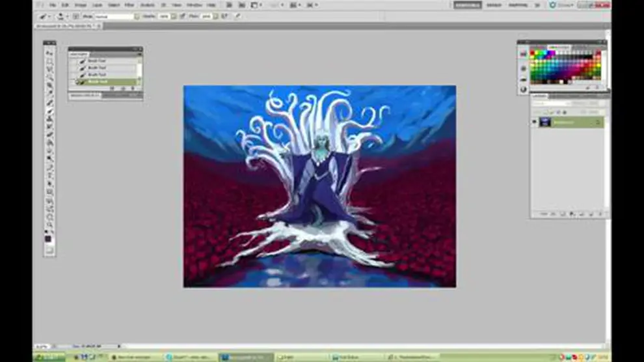Viewport: 644px width, 362px height.
Task: Toggle the airbrush option in options bar
Action: (226, 16)
